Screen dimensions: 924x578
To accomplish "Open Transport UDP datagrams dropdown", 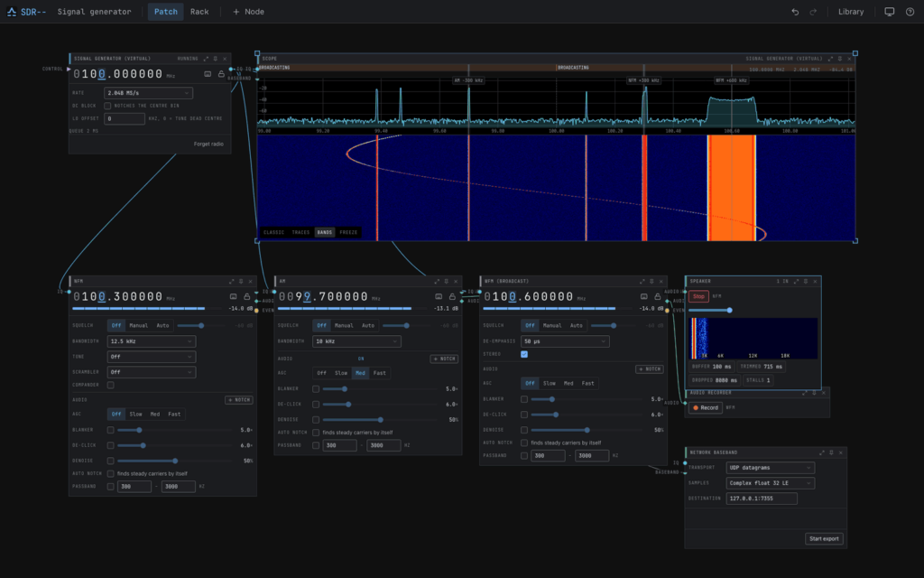I will [771, 468].
